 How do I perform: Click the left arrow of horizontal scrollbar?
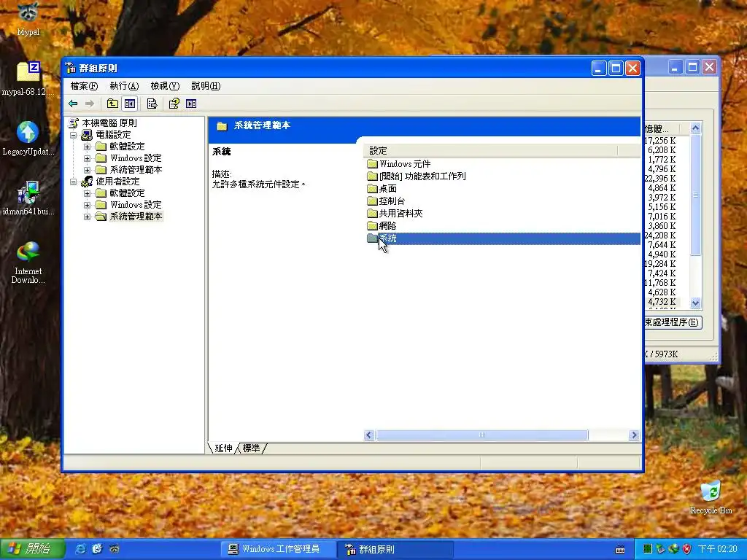[369, 435]
